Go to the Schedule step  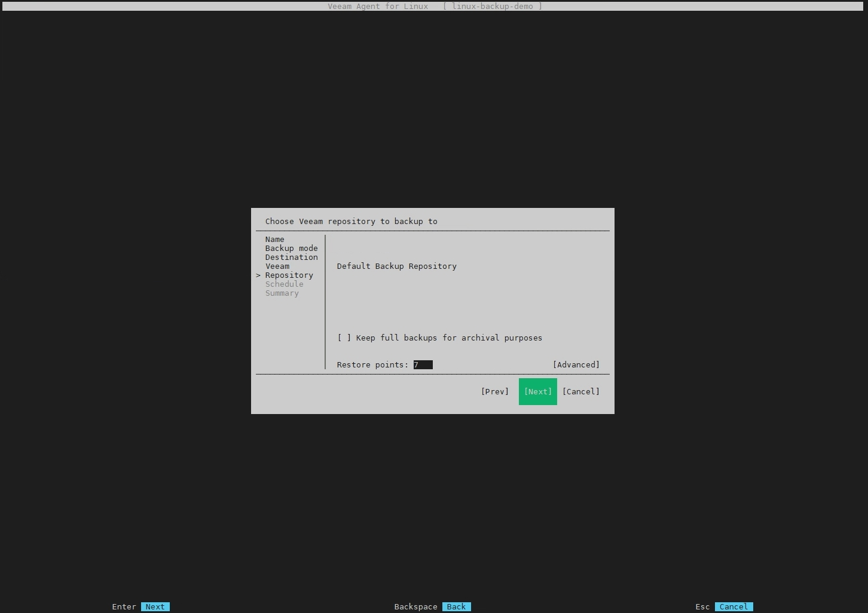(x=284, y=284)
